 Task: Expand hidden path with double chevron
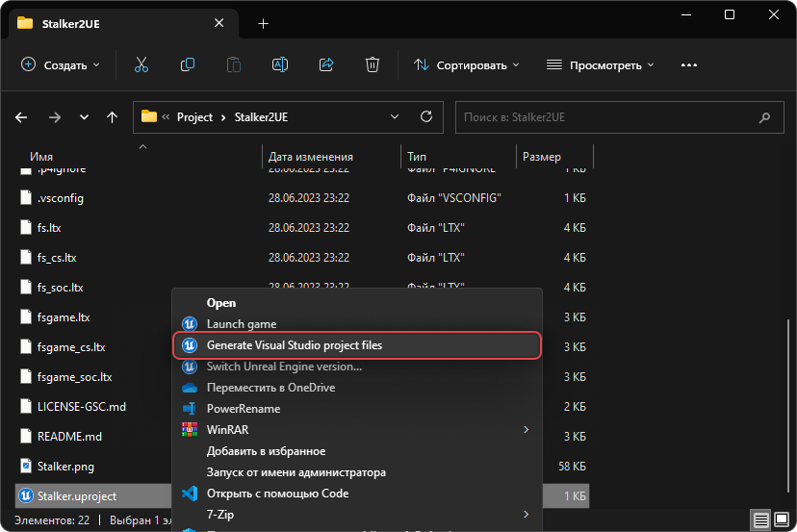pos(166,116)
